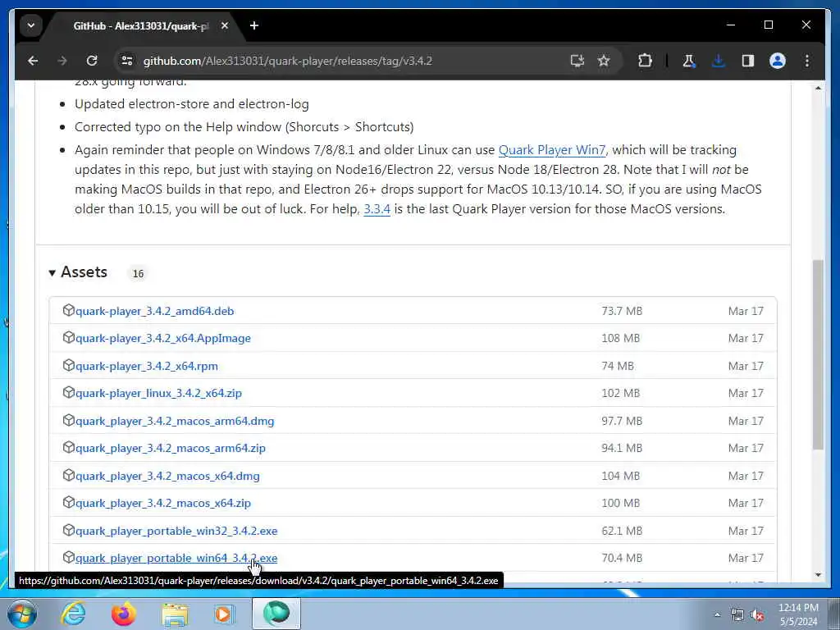This screenshot has height=630, width=840.
Task: Show the downloads tray icon
Action: point(719,61)
